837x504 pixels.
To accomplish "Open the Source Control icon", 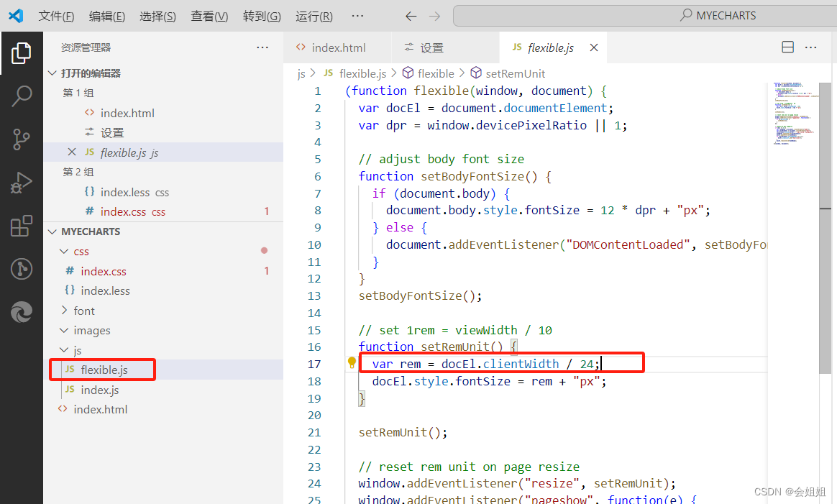I will click(x=21, y=139).
